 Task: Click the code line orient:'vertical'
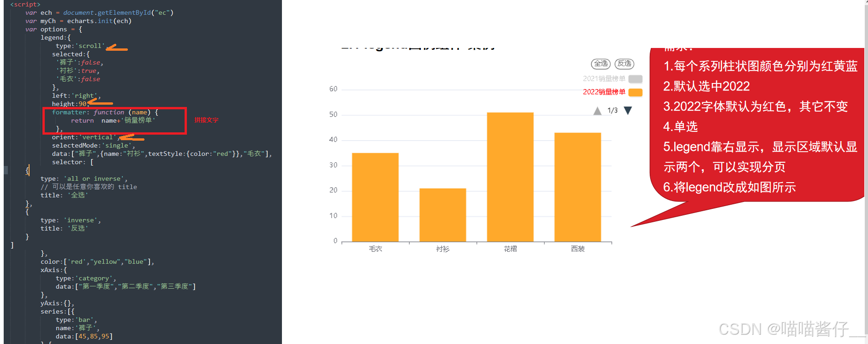click(x=86, y=137)
